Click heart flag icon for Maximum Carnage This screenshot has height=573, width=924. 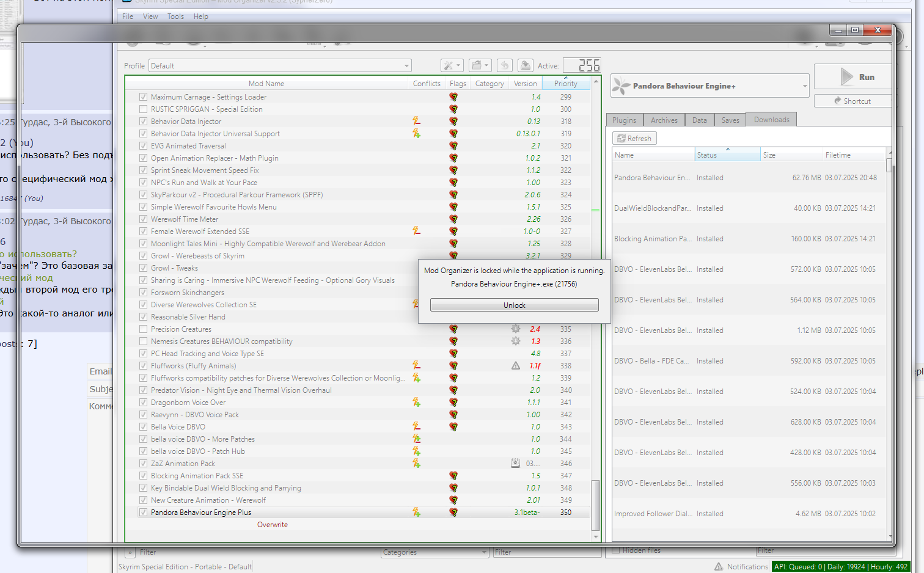pyautogui.click(x=453, y=97)
